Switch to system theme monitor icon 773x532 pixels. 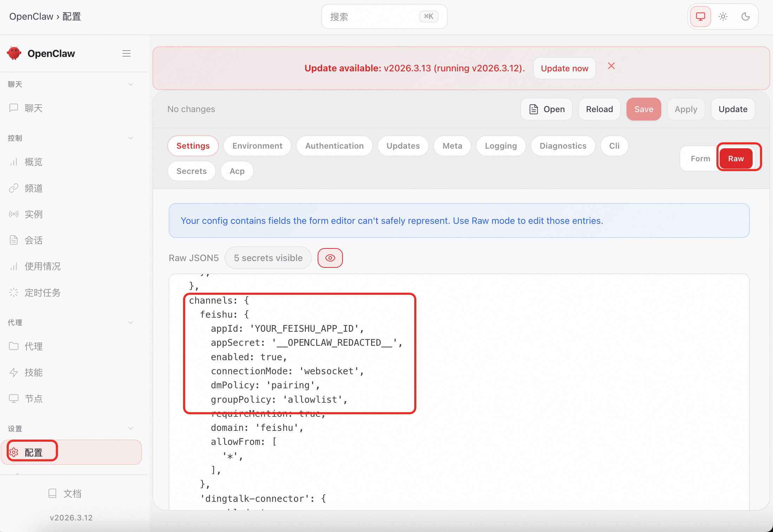[701, 17]
